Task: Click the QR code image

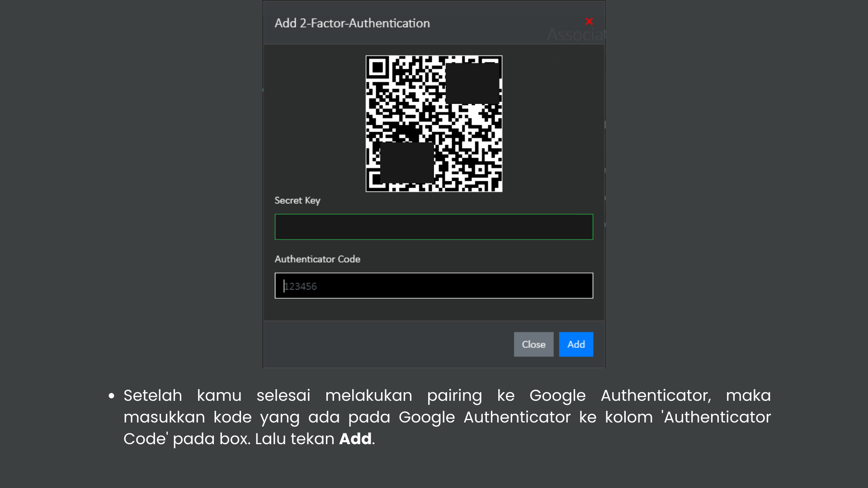Action: click(434, 124)
